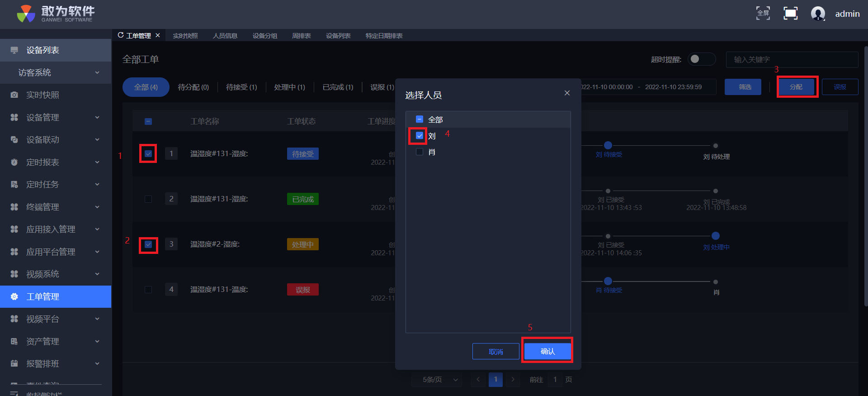The image size is (868, 396).
Task: Toggle the select-all checkbox in the table header
Action: pyautogui.click(x=148, y=121)
